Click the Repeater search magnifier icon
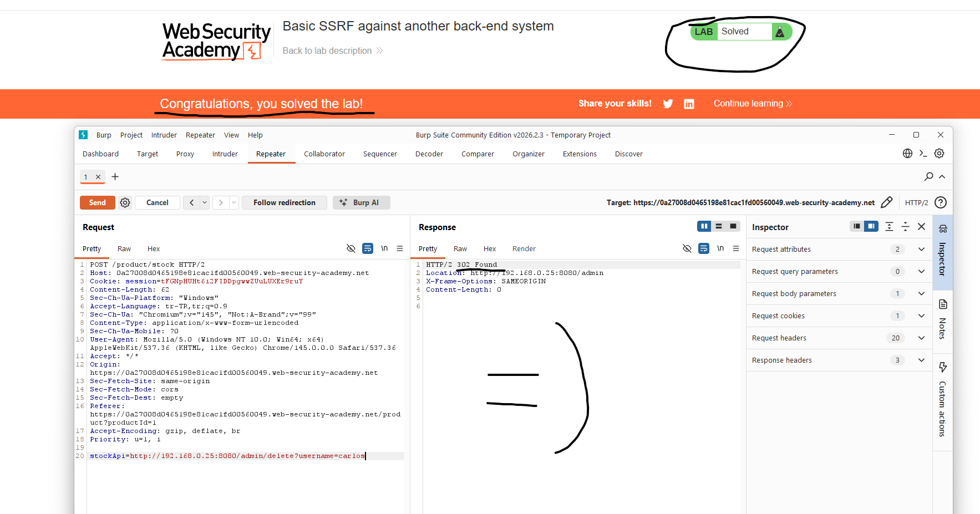The width and height of the screenshot is (980, 514). (928, 177)
